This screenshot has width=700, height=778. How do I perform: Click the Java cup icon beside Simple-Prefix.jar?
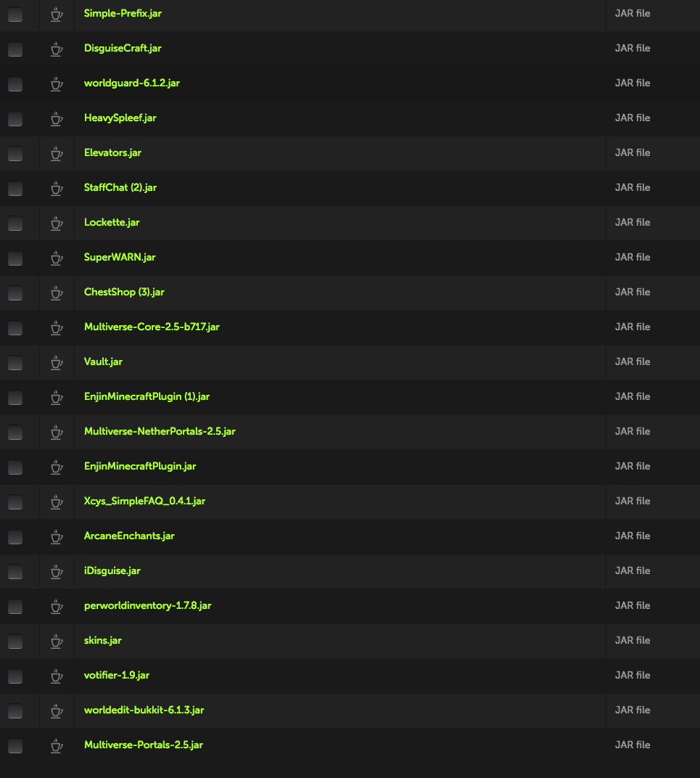[x=57, y=15]
